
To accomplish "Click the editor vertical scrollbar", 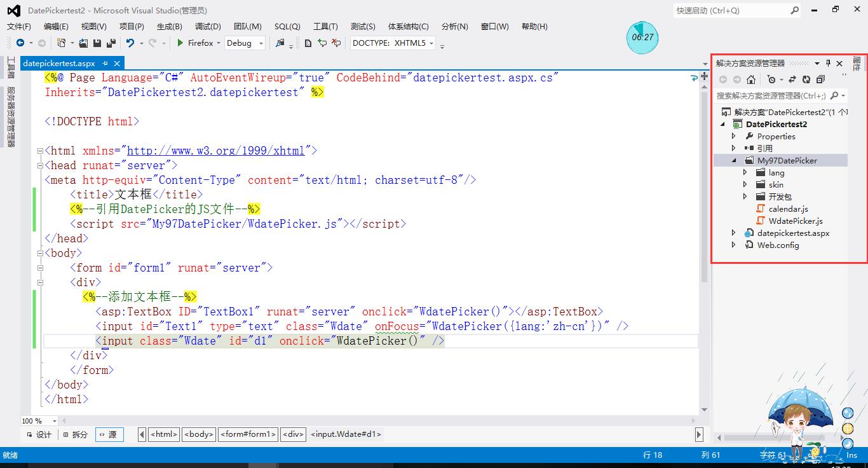I will [x=703, y=191].
